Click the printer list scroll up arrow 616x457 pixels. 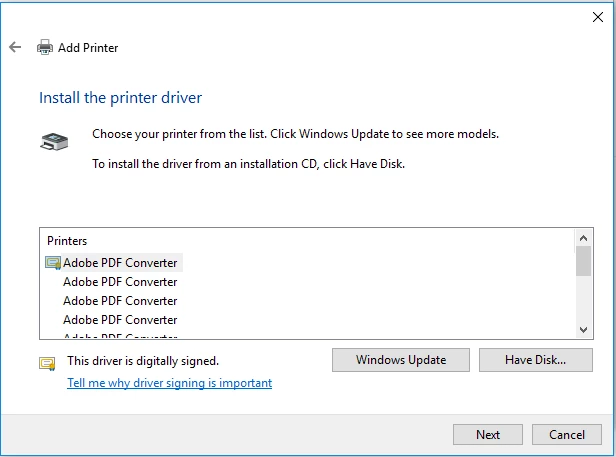coord(583,238)
